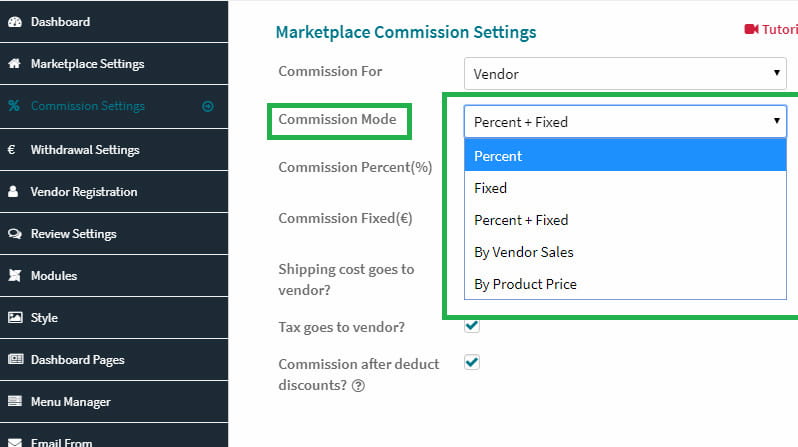Click the user icon for Vendor Registration

click(13, 191)
